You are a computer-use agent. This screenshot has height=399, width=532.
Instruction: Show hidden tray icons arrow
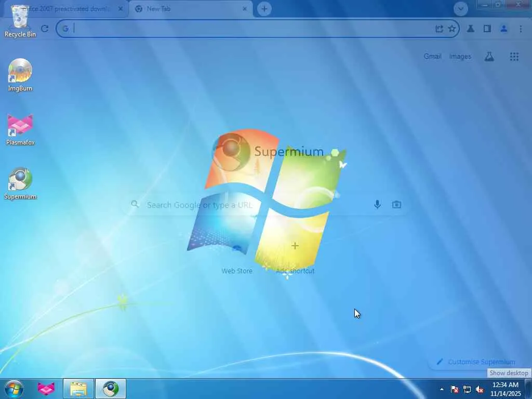(x=442, y=389)
